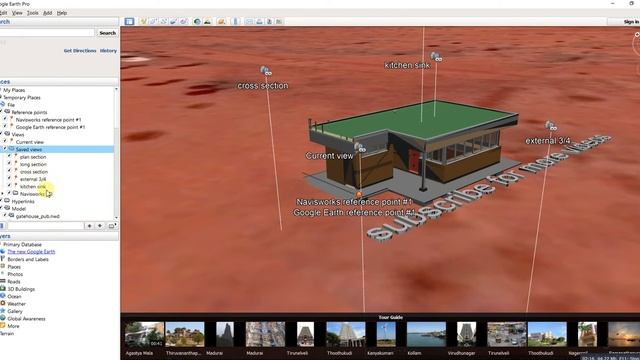Select Temporary Places in tree
This screenshot has width=640, height=360.
pyautogui.click(x=22, y=98)
